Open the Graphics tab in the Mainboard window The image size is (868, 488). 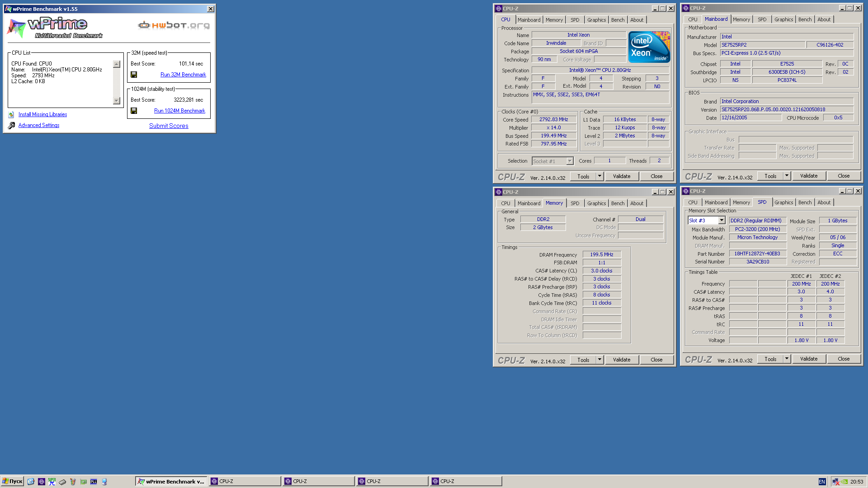[x=783, y=19]
